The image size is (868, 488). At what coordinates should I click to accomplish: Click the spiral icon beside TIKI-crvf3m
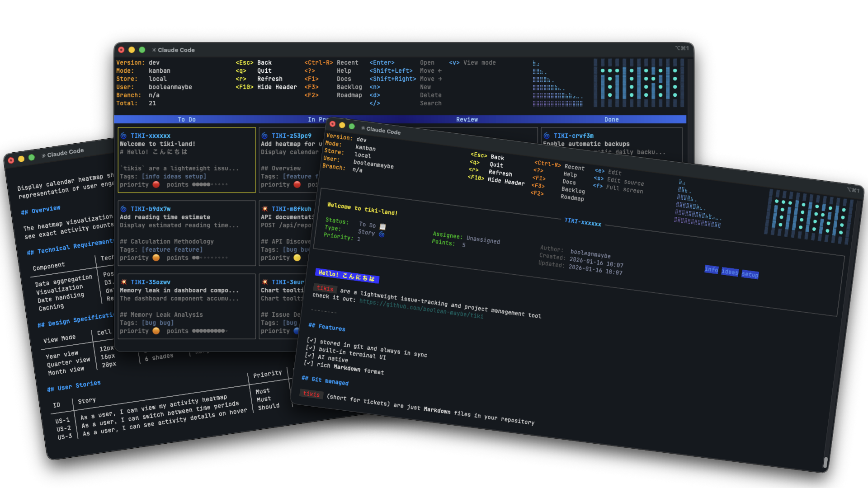[x=547, y=136]
